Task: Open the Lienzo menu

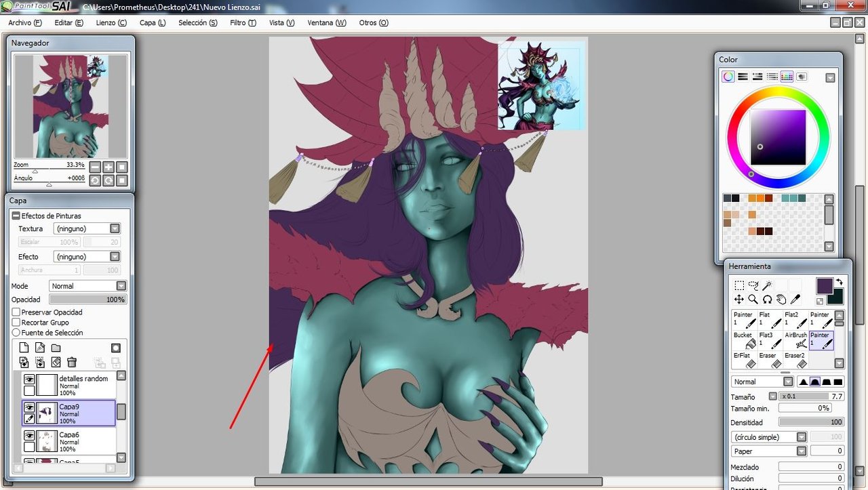Action: [x=111, y=22]
